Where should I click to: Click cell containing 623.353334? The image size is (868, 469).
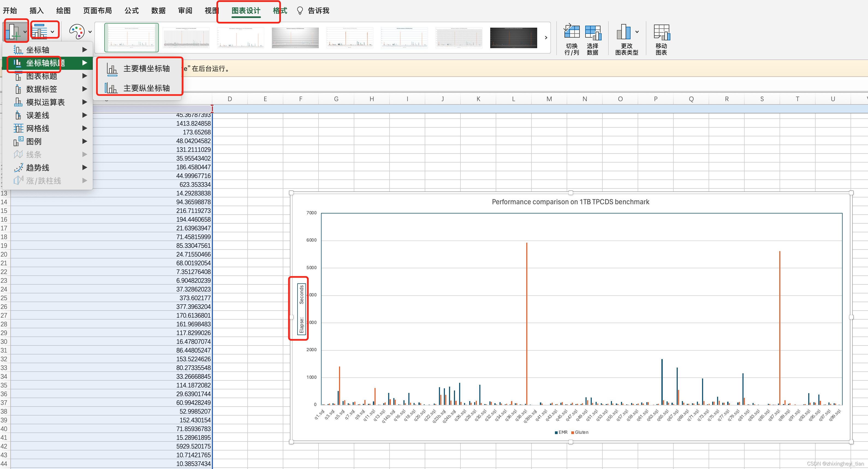pyautogui.click(x=112, y=185)
